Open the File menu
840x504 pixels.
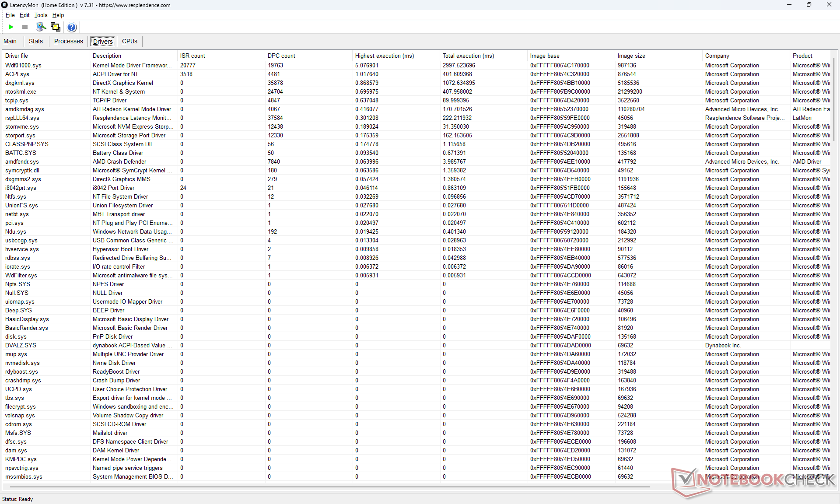[10, 15]
